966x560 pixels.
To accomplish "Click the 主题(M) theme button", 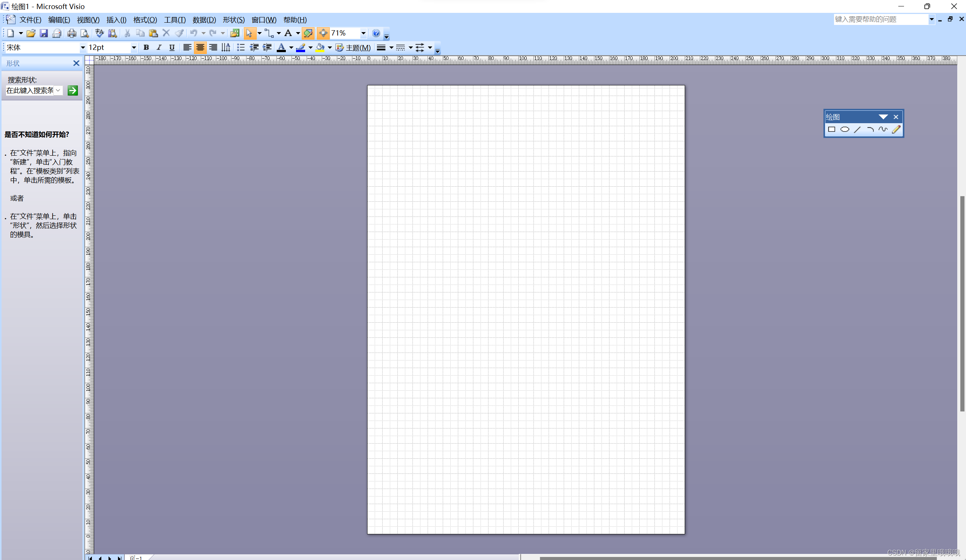I will tap(353, 48).
